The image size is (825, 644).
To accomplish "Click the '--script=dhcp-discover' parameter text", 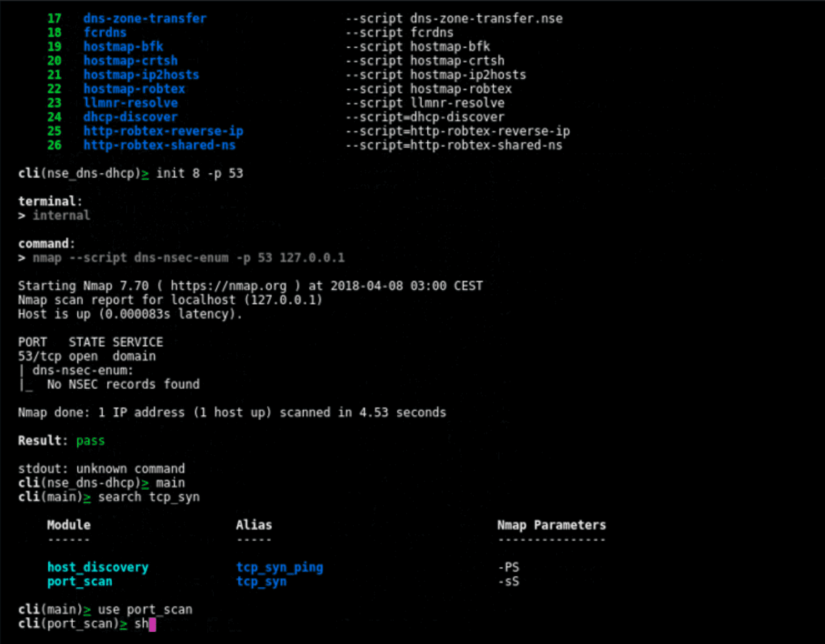I will point(425,117).
